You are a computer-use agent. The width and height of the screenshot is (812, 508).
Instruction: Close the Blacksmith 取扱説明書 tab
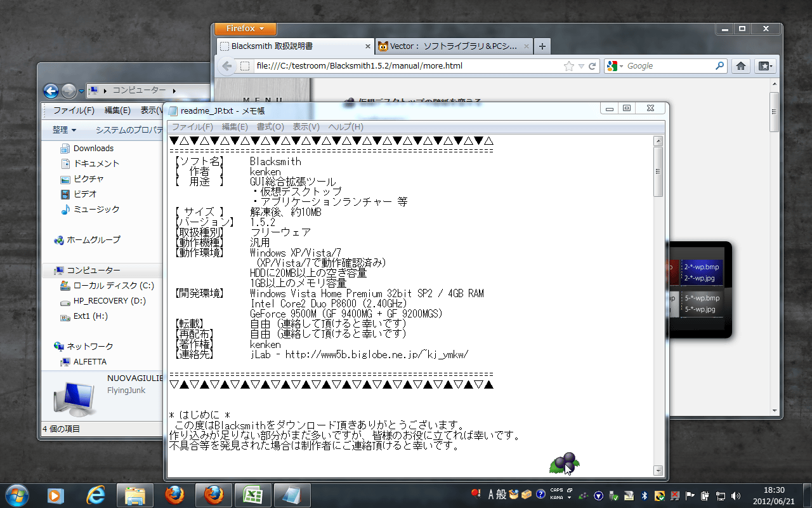click(368, 46)
